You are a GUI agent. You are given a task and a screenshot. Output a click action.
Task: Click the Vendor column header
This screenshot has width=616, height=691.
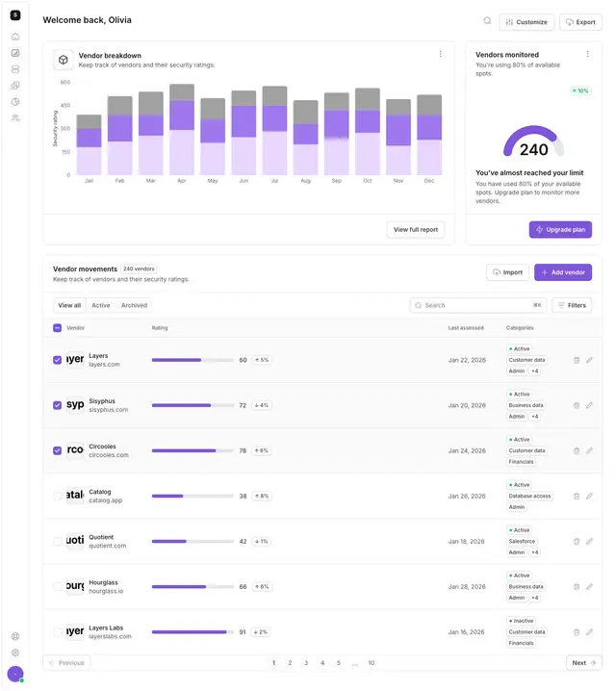pos(75,328)
